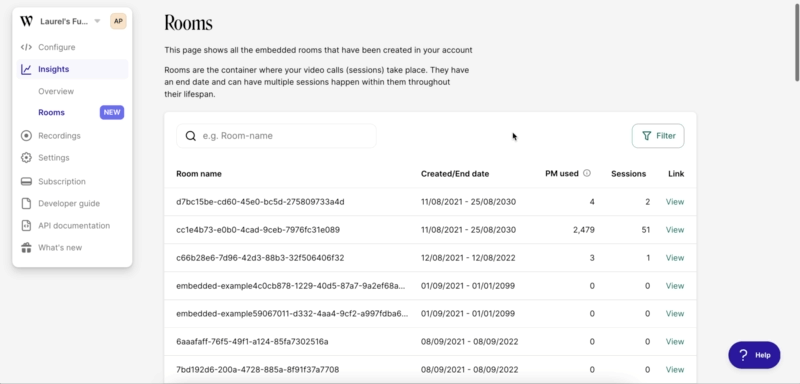Click the API documentation file icon
This screenshot has width=800, height=384.
click(x=26, y=225)
